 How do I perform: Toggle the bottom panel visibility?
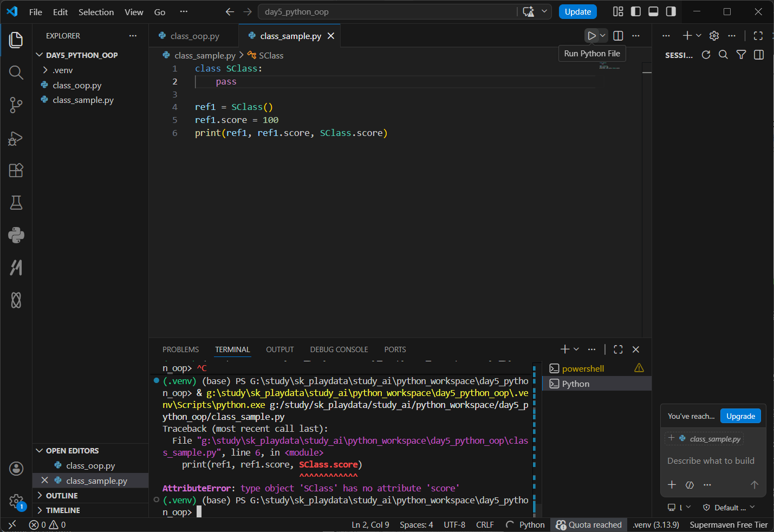click(x=653, y=11)
